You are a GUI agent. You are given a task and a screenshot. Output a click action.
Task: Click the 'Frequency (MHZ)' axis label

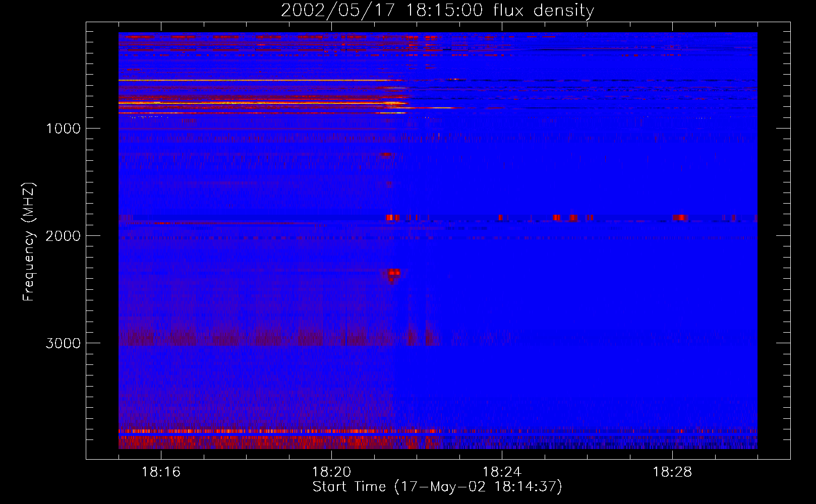pos(29,242)
